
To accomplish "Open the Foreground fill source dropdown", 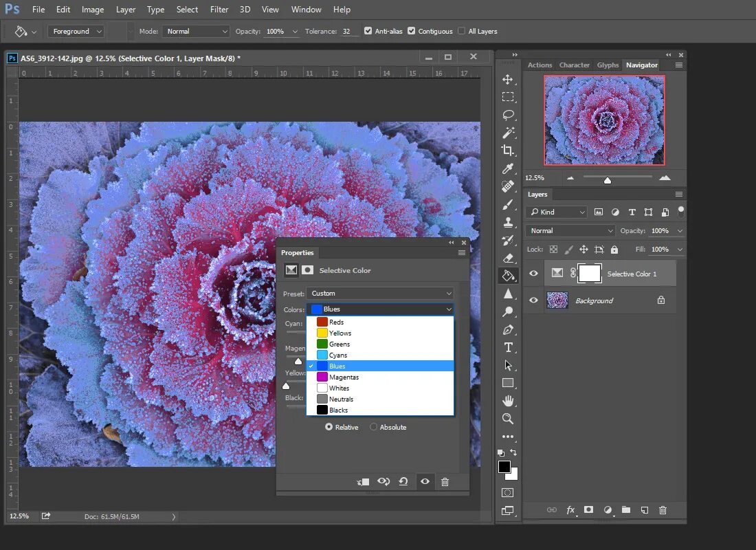I will click(x=76, y=32).
